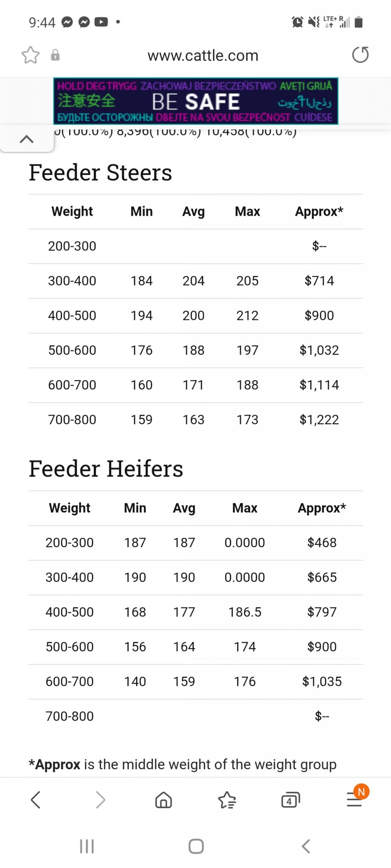Tap the Feeder Heifers heading
Screen dimensions: 391x868
pos(106,469)
